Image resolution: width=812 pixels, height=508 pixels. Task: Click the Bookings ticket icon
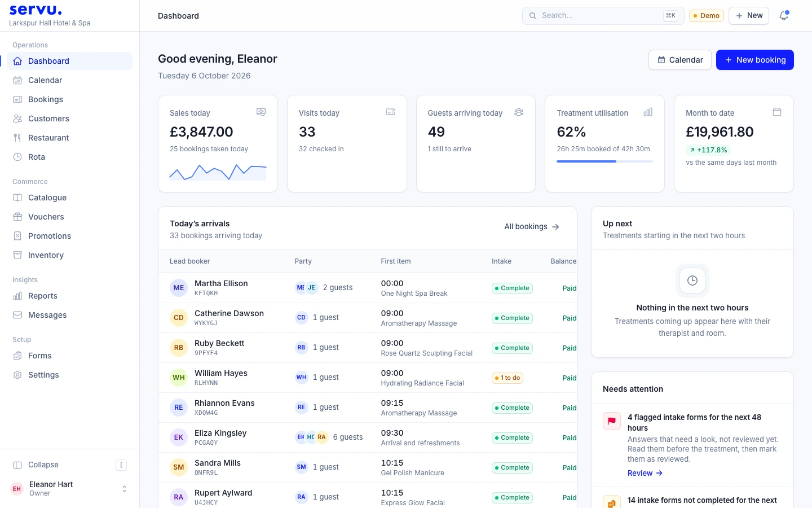coord(17,99)
